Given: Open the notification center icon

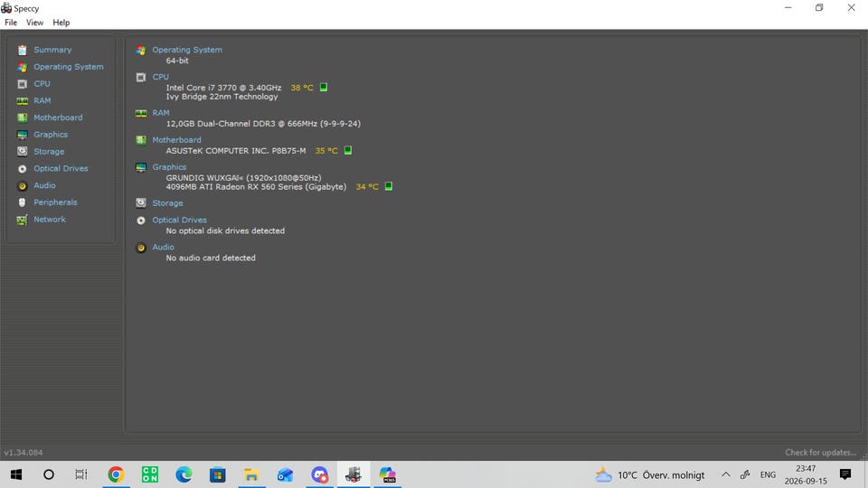Looking at the screenshot, I should [x=844, y=474].
